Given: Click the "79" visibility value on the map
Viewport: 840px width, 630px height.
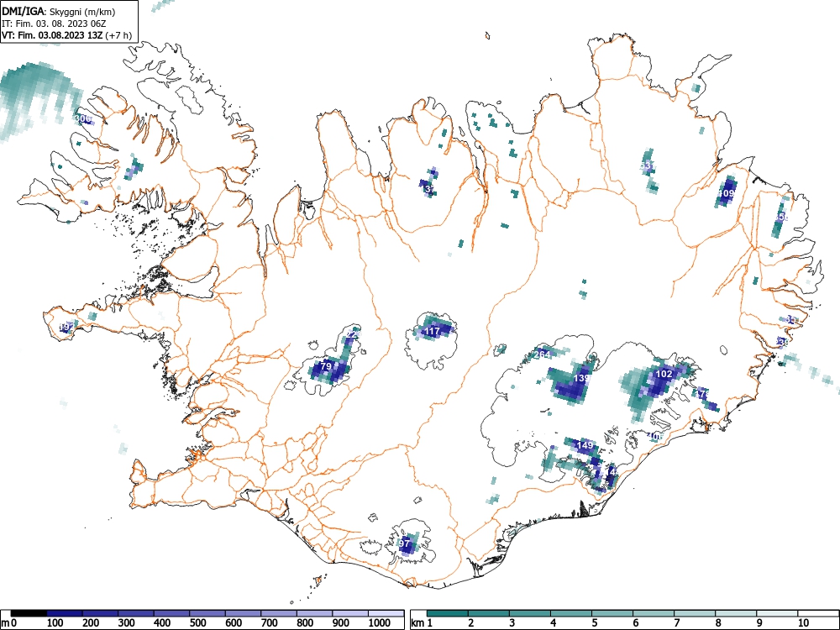Looking at the screenshot, I should point(325,366).
